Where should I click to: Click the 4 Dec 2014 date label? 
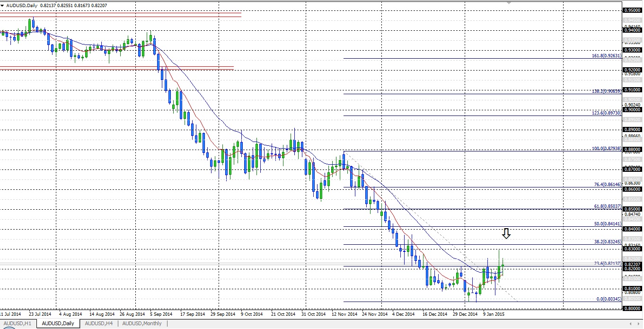404,314
